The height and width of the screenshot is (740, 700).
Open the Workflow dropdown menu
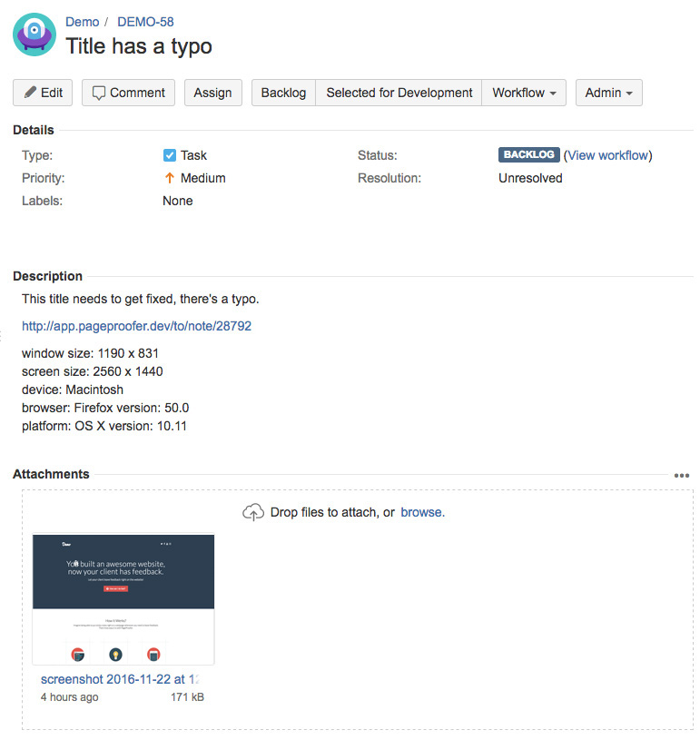[524, 93]
